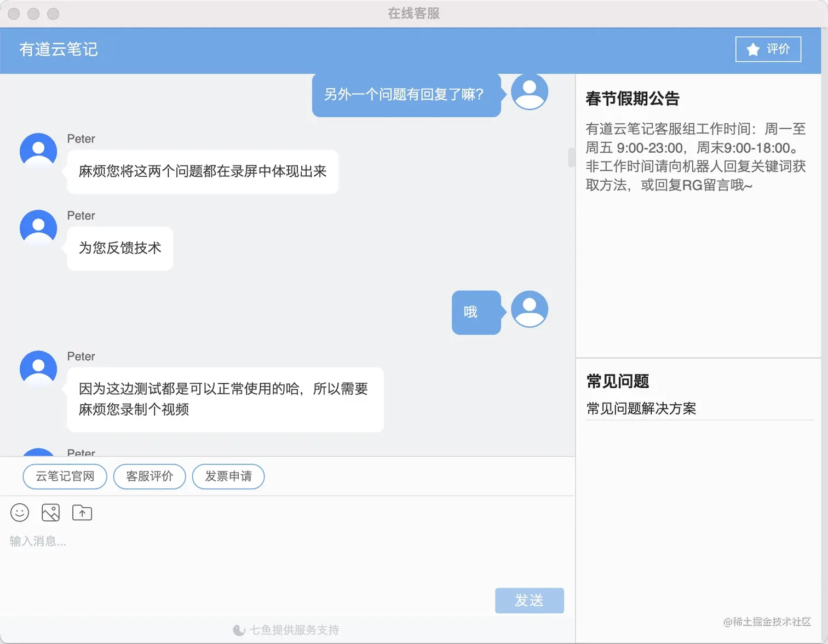Click Peter's avatar beside 因为这边测试 message
Screen dimensions: 828x644
pyautogui.click(x=38, y=369)
